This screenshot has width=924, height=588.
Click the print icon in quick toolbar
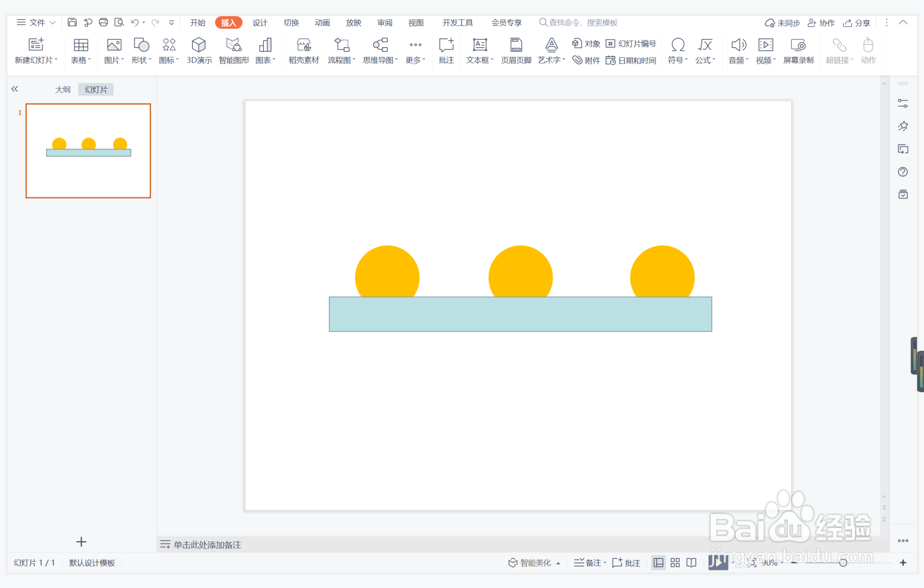(103, 22)
